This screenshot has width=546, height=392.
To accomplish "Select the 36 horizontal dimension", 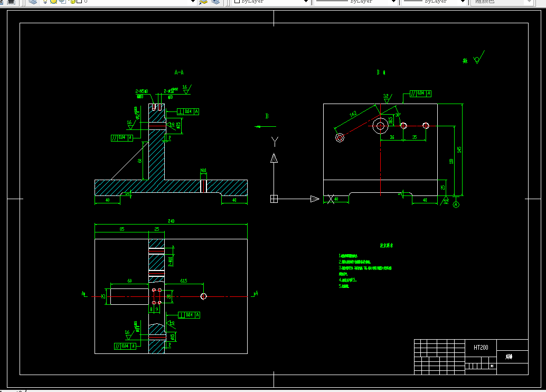I will point(392,137).
